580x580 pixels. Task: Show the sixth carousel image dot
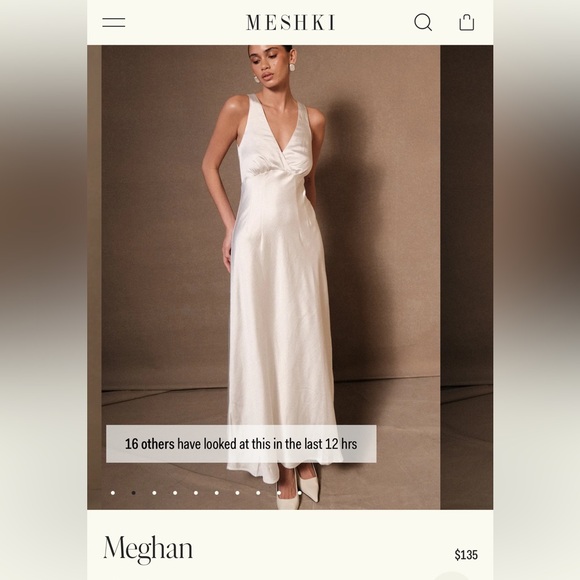[x=216, y=493]
